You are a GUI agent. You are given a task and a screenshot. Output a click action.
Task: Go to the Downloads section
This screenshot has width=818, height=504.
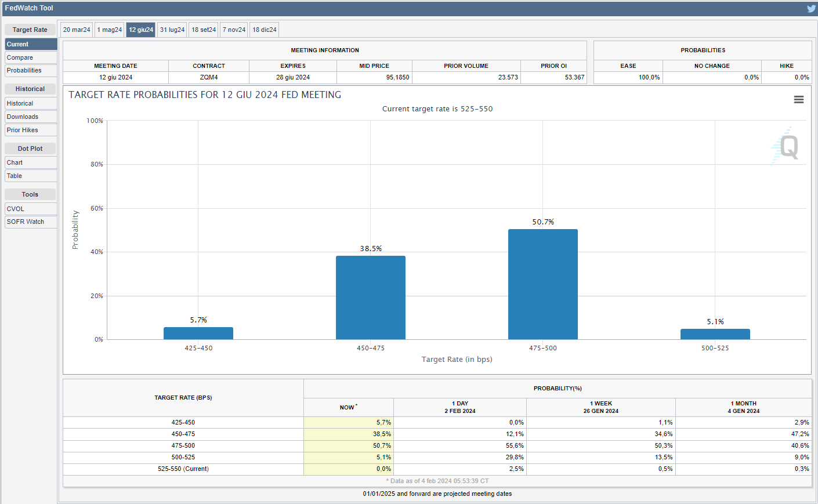click(x=31, y=117)
